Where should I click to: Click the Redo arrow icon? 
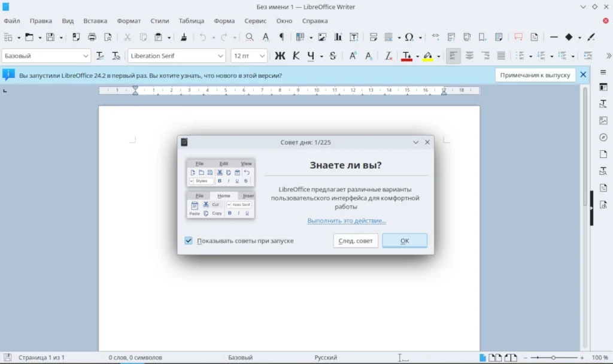224,37
